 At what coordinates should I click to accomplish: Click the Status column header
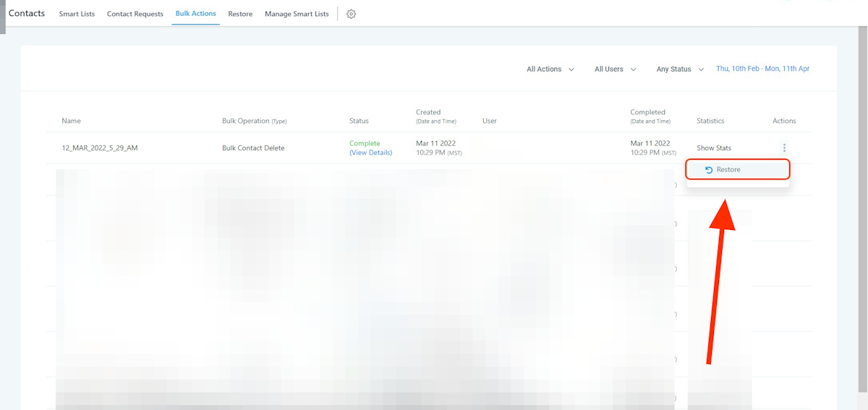[x=359, y=121]
